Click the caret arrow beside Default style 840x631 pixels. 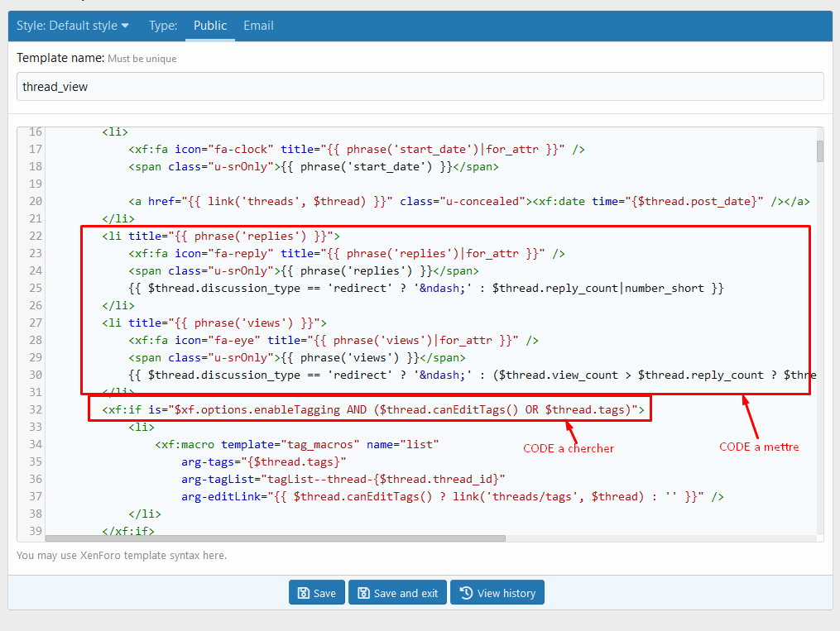(x=125, y=26)
